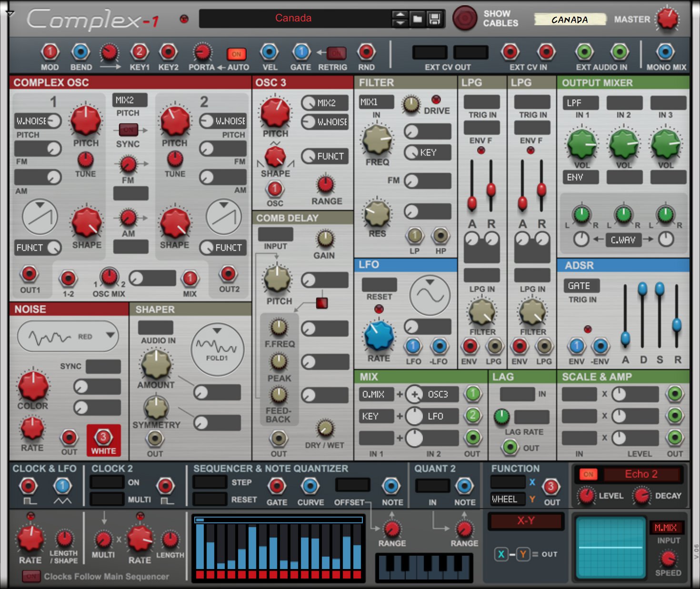This screenshot has width=700, height=589.
Task: Toggle Clocks Follow Main Sequencer
Action: 31,576
